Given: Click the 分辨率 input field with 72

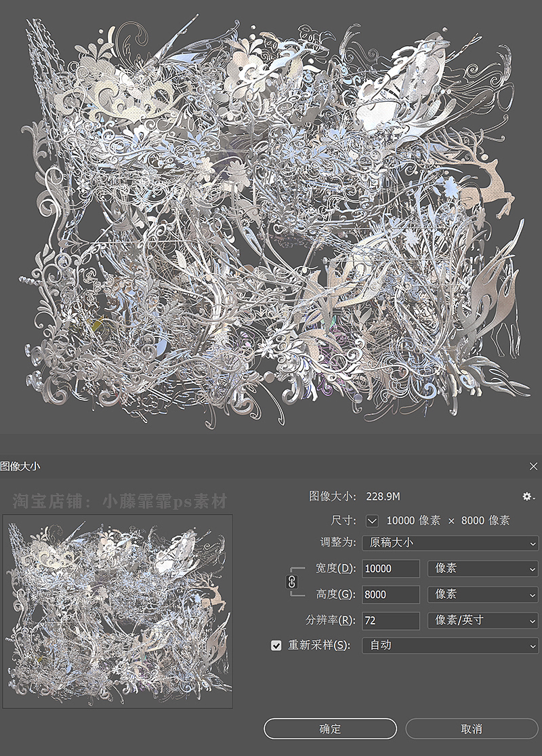Looking at the screenshot, I should click(391, 620).
